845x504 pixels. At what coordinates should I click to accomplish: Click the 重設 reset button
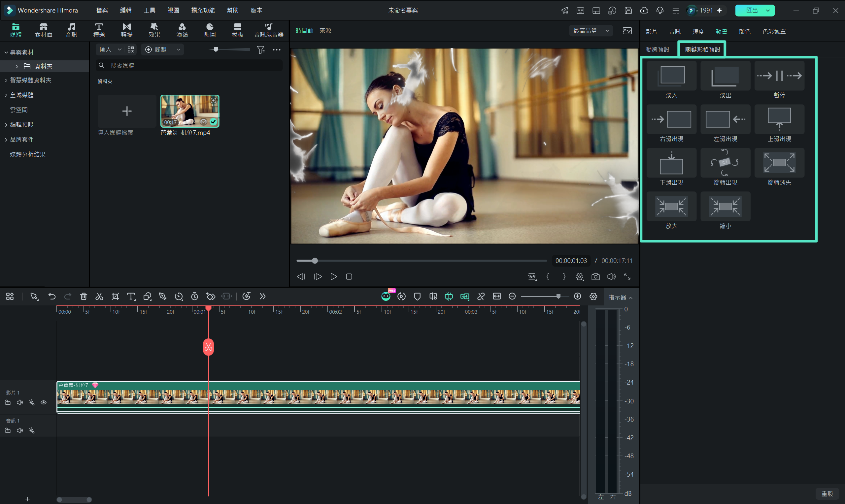(827, 493)
